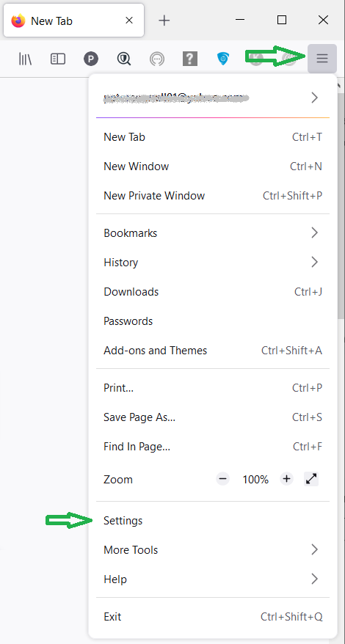Close the hamburger application menu
Image resolution: width=345 pixels, height=644 pixels.
[322, 59]
